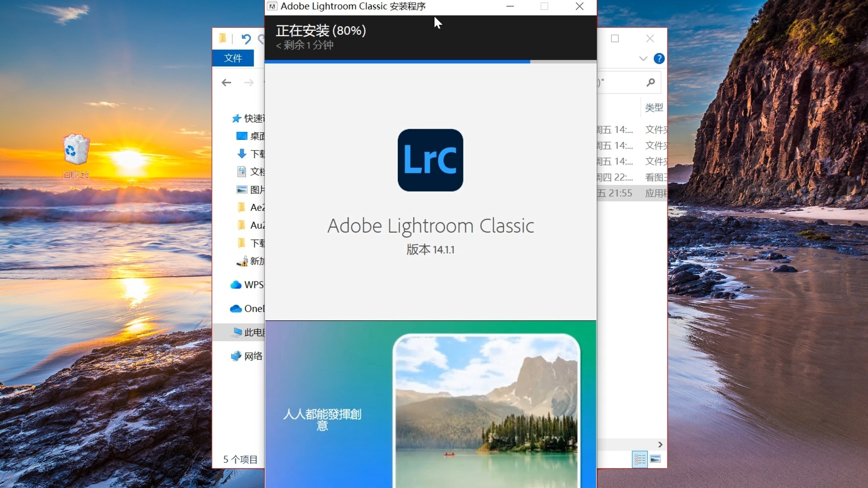This screenshot has width=868, height=488.
Task: Open WPS cloud item in sidebar
Action: [x=247, y=285]
